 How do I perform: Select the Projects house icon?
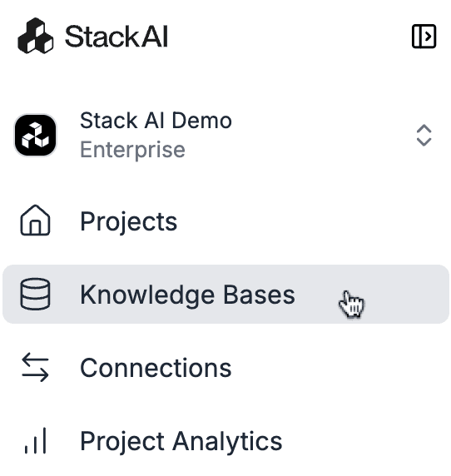point(35,221)
